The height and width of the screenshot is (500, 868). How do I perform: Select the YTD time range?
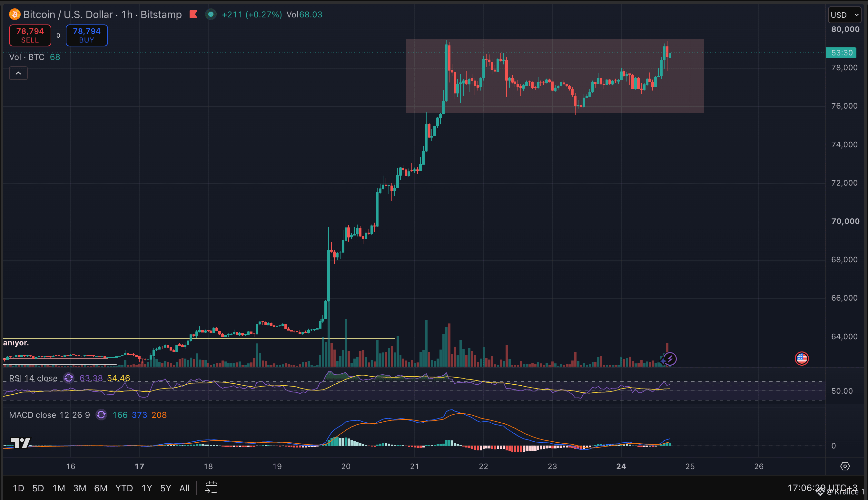pos(124,488)
